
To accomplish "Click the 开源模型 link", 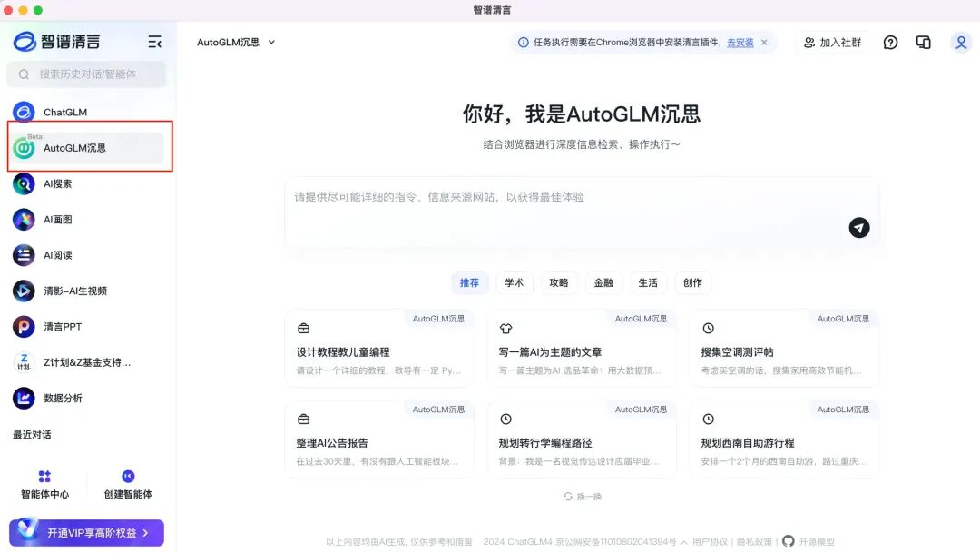I will (817, 542).
